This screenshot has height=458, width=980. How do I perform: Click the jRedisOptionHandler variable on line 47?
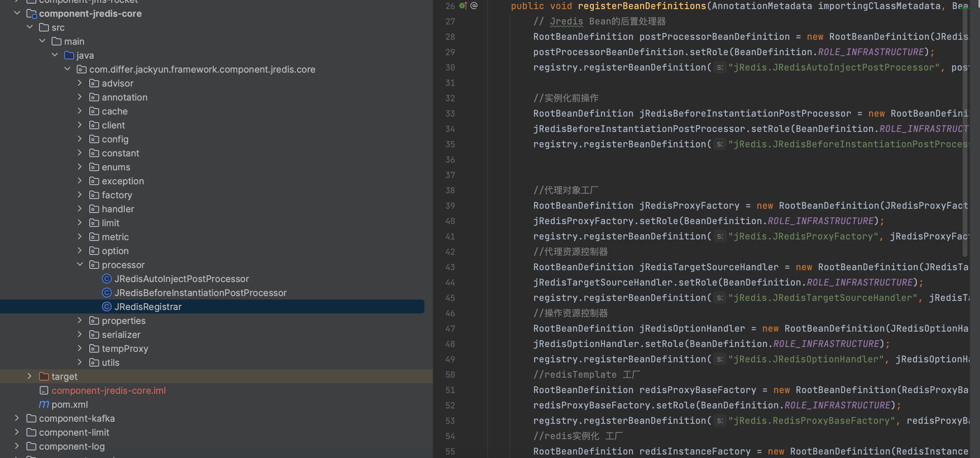692,329
